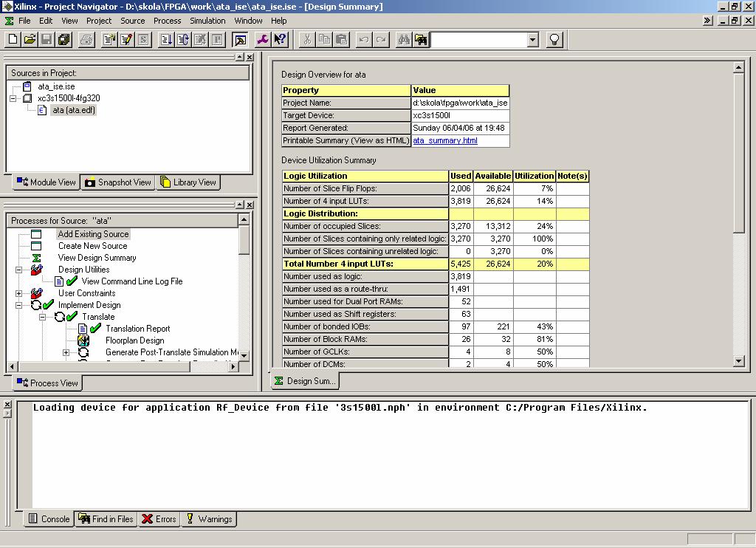Click the Design Summary scrollbar down arrow
This screenshot has width=756, height=548.
(738, 361)
